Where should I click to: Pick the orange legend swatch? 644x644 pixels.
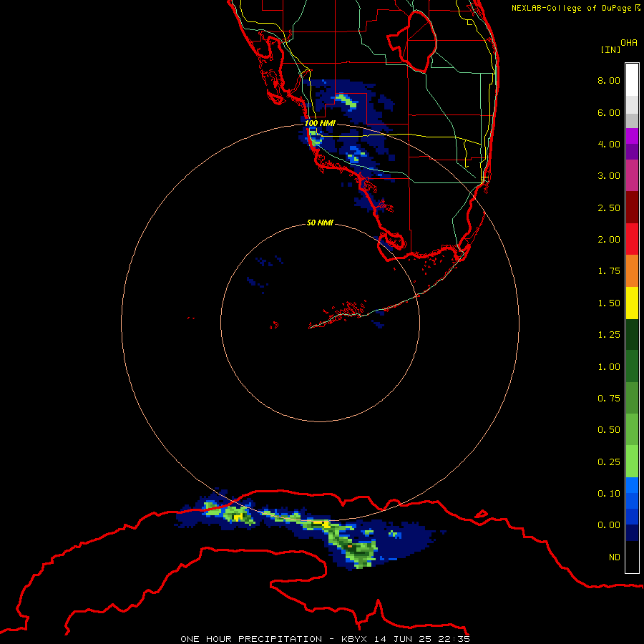point(632,271)
